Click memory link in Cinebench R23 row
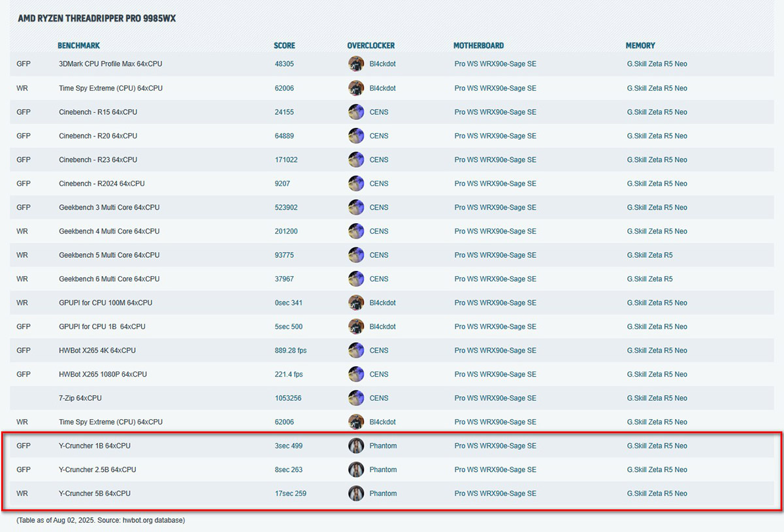The image size is (784, 532). [x=657, y=159]
